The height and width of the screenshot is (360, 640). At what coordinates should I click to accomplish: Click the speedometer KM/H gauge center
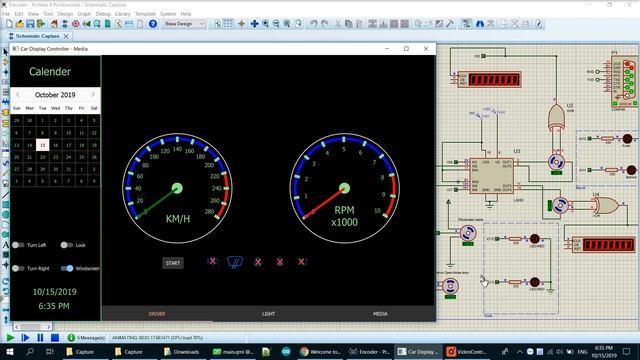[x=177, y=188]
